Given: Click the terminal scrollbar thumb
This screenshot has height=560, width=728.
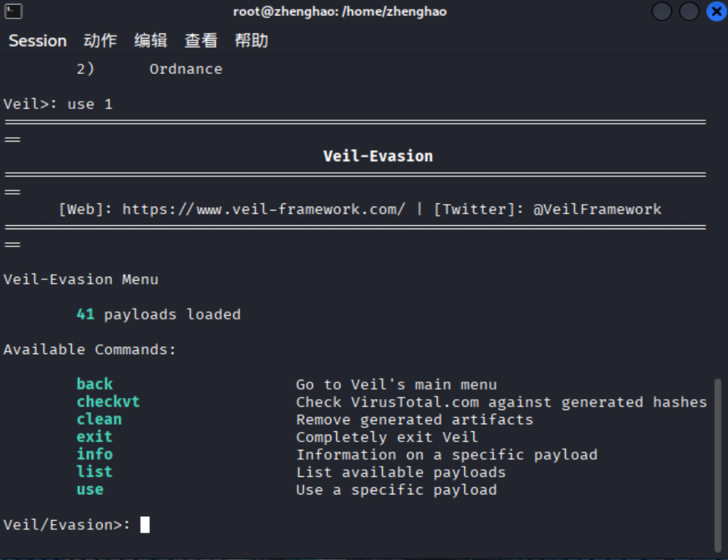Looking at the screenshot, I should coord(718,465).
